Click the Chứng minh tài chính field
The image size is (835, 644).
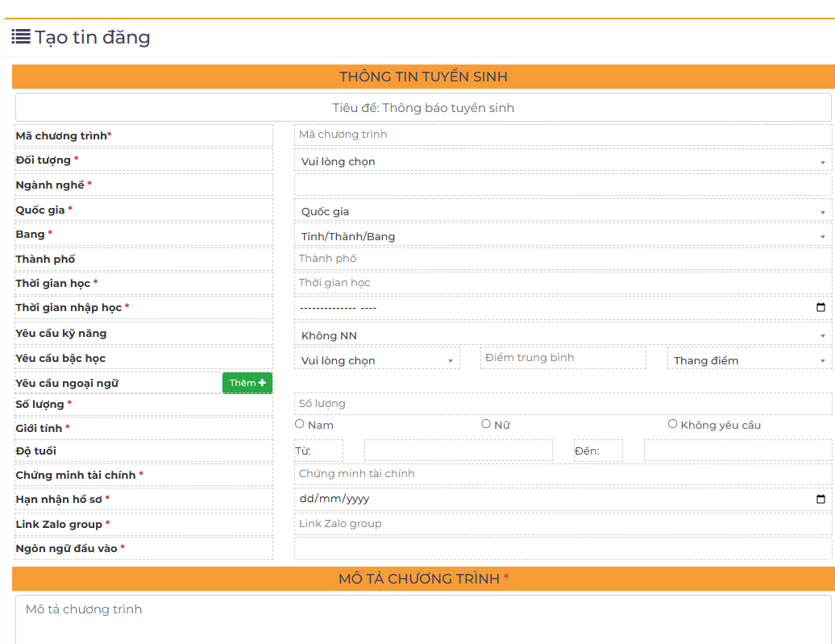(563, 474)
